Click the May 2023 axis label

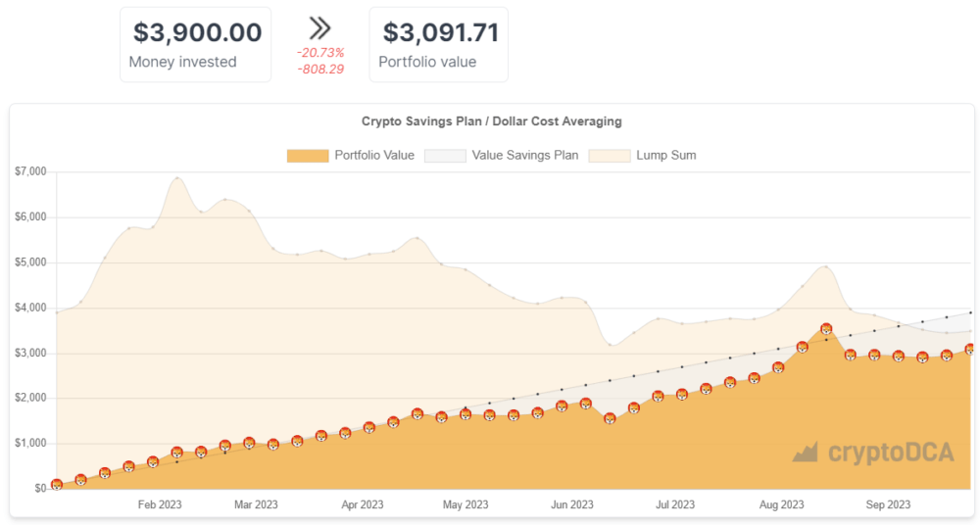point(465,504)
